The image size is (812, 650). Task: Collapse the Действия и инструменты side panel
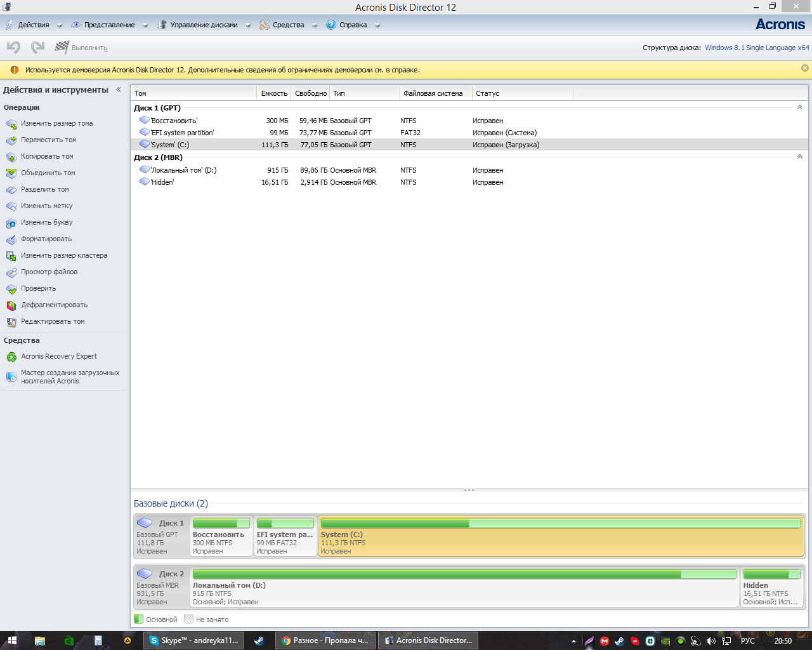click(x=119, y=90)
